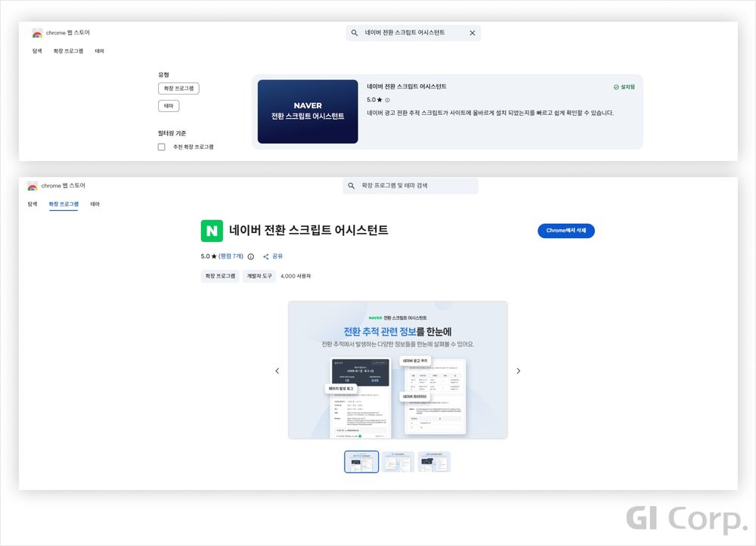This screenshot has height=546, width=756.
Task: Open the 테마 tab in the bottom window
Action: [x=95, y=204]
